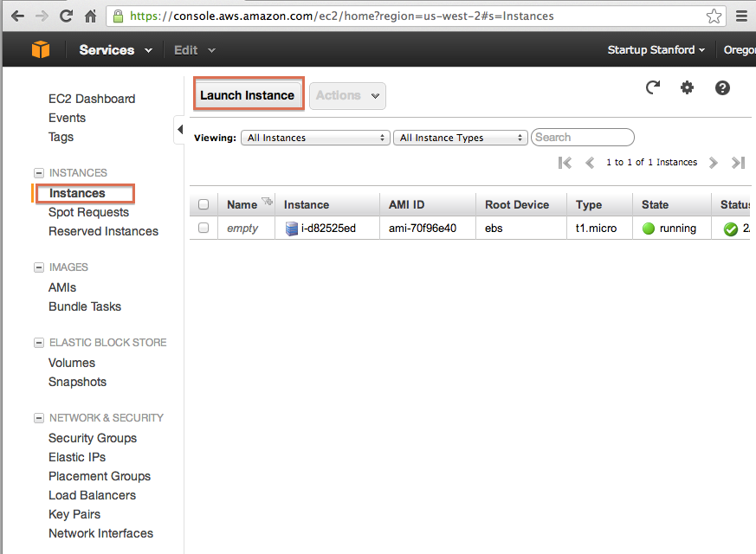The image size is (756, 554).
Task: Click the 'ebs' root device cell
Action: click(x=494, y=228)
